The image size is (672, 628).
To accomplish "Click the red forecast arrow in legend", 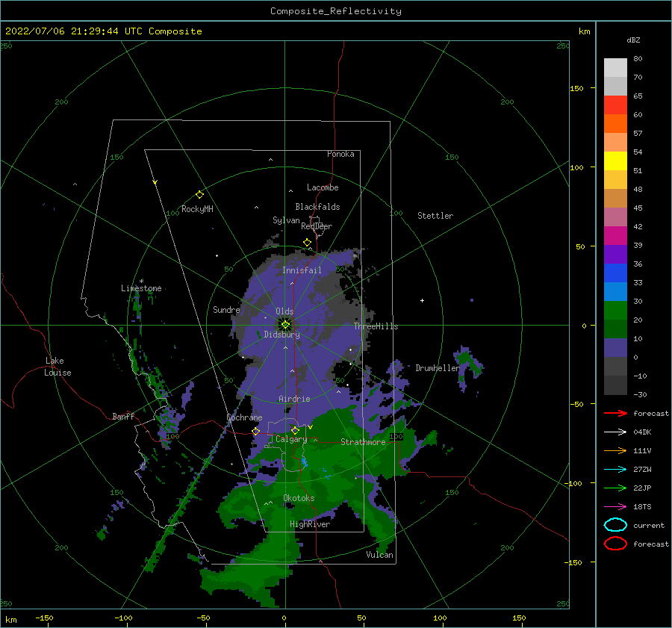I will coord(615,413).
